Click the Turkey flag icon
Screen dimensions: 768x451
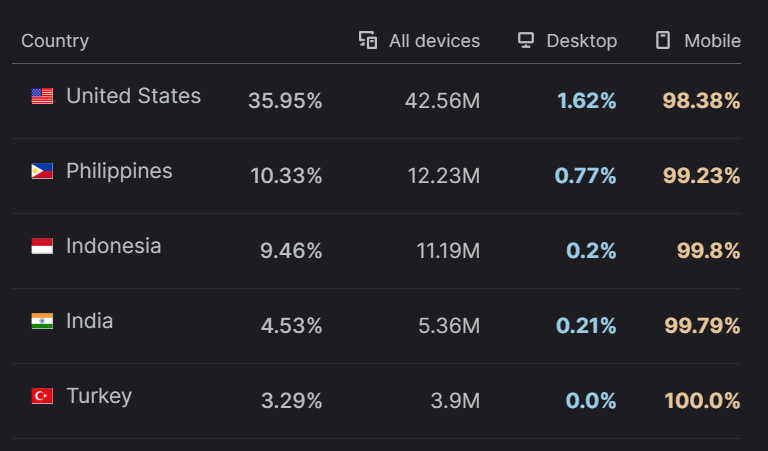click(42, 396)
